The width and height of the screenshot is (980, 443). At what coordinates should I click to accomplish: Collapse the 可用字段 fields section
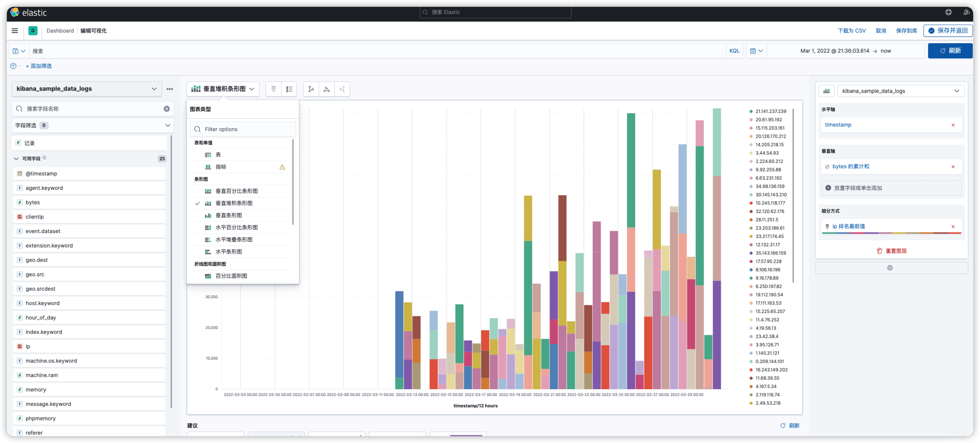[16, 159]
